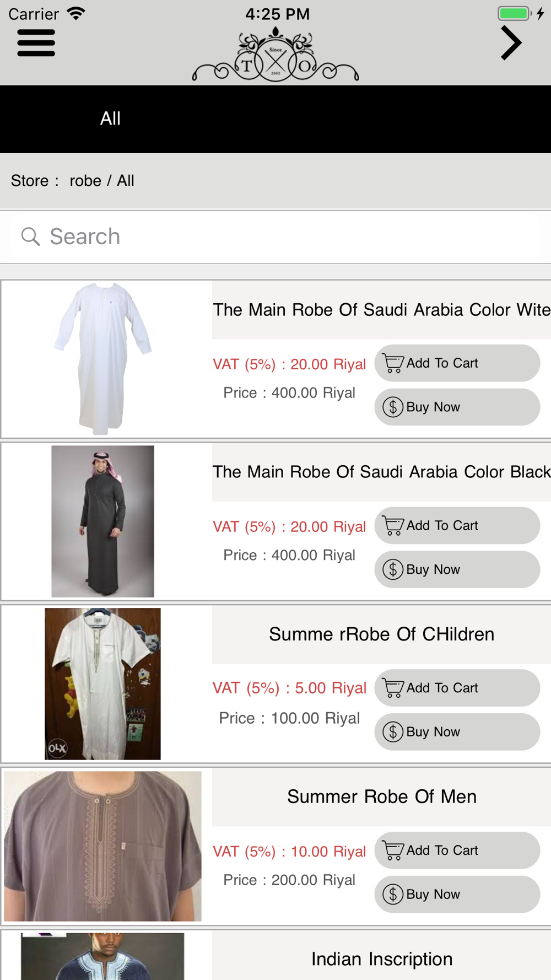Buy Now the Summe rRobe Of CHildren
Image resolution: width=551 pixels, height=980 pixels.
coord(457,732)
